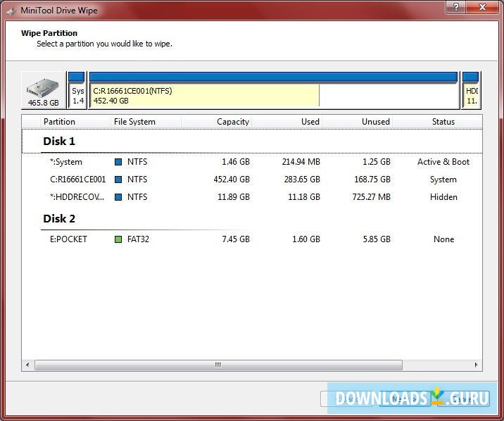Click the Hidden status cell
Image resolution: width=504 pixels, height=421 pixels.
pos(443,197)
